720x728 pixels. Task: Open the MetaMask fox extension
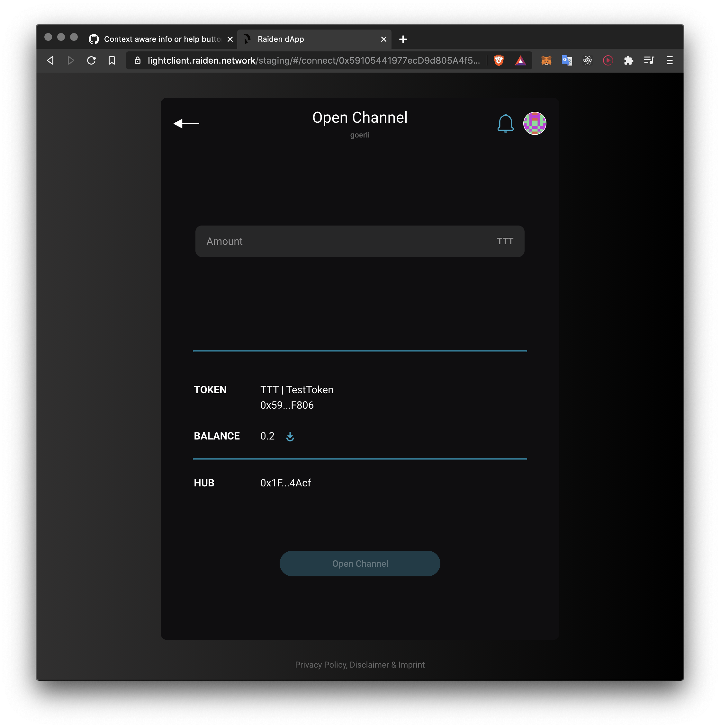click(546, 60)
